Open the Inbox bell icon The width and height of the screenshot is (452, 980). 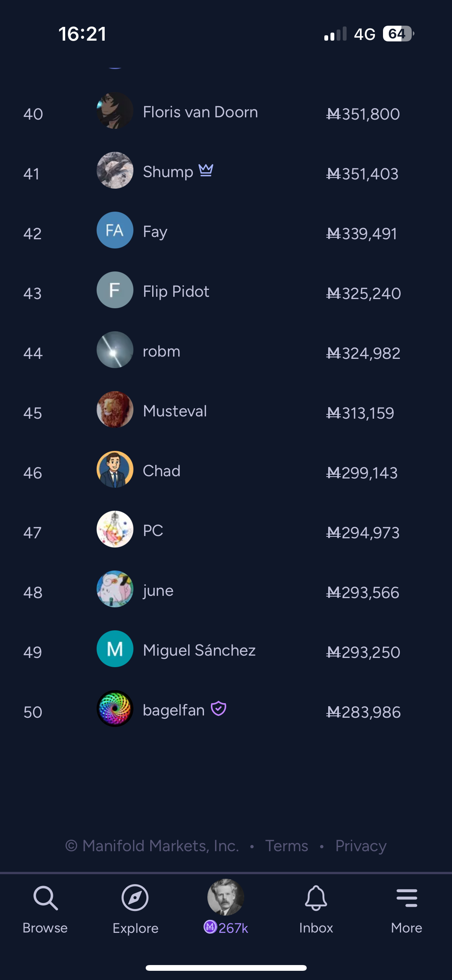click(316, 898)
